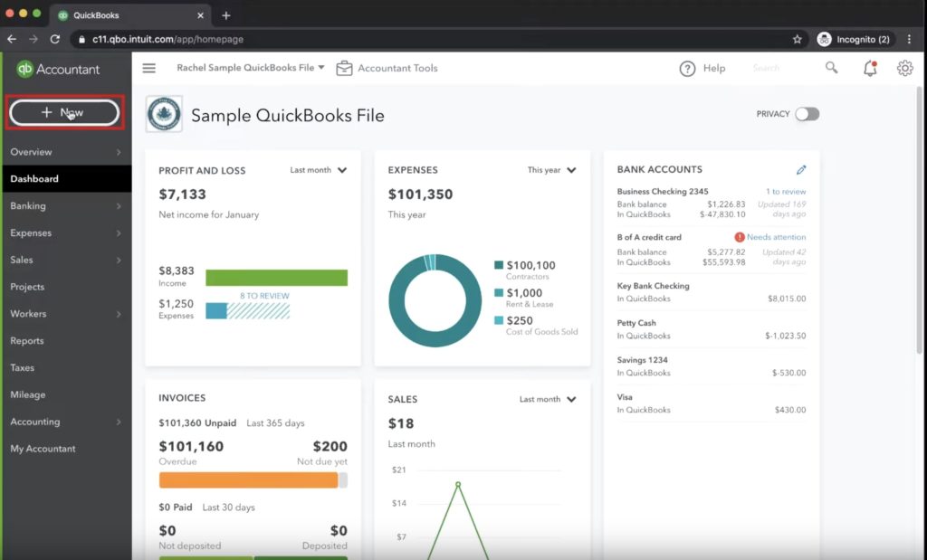Click the + New button
This screenshot has height=560, width=927.
pyautogui.click(x=64, y=112)
